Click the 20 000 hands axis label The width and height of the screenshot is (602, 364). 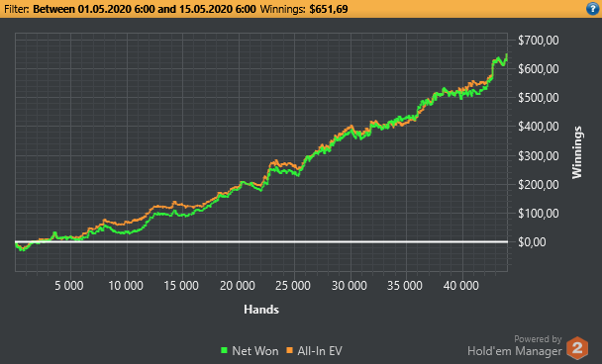pyautogui.click(x=238, y=286)
